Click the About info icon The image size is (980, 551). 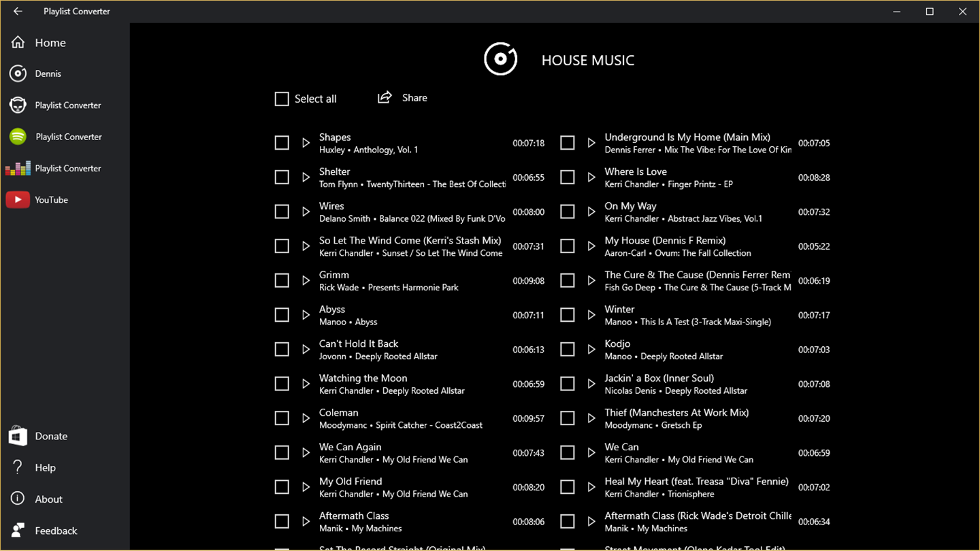pos(18,499)
